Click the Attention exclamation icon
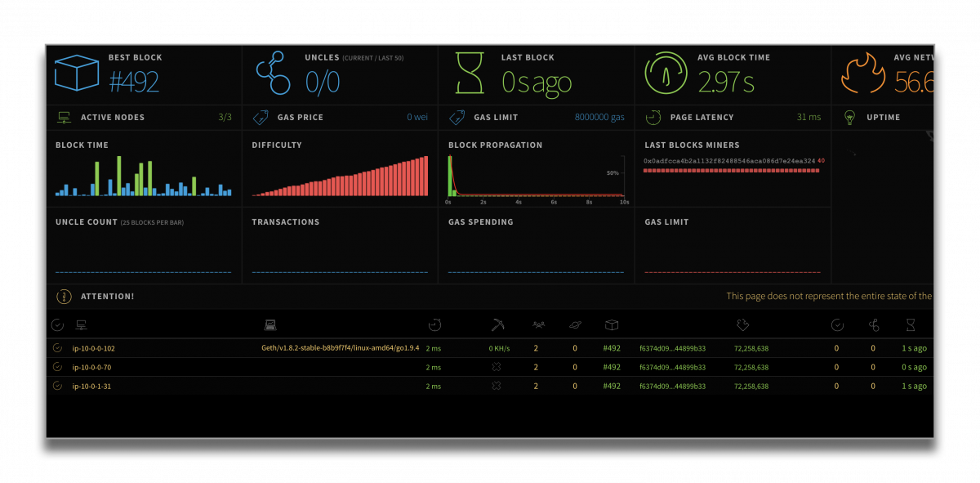Image resolution: width=980 pixels, height=483 pixels. pos(64,297)
